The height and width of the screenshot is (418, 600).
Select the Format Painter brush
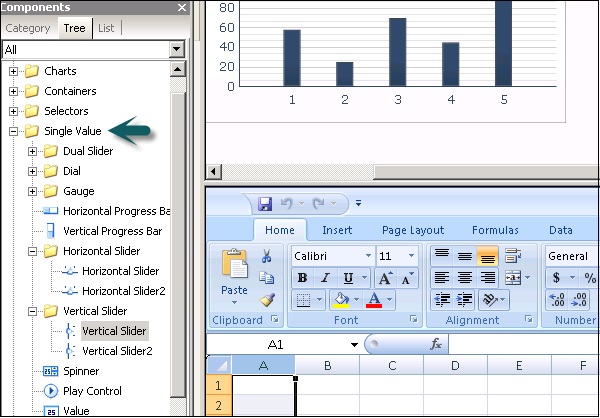267,300
